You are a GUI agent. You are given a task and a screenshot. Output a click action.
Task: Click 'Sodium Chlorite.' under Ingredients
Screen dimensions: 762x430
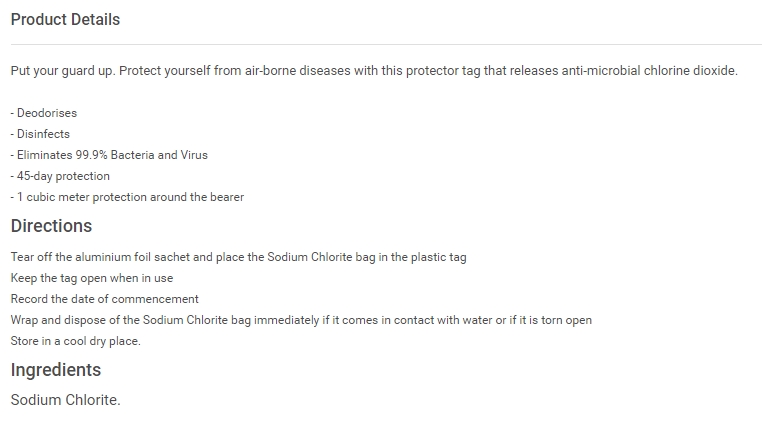coord(65,400)
